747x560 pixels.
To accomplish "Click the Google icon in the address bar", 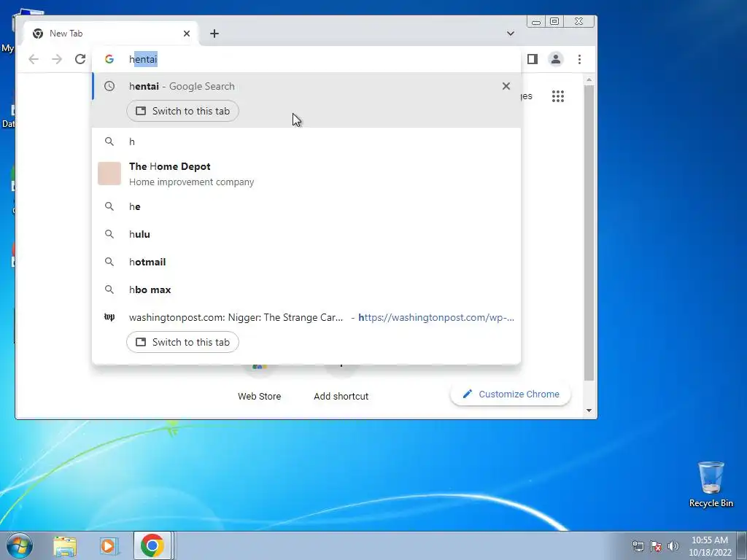I will [109, 59].
